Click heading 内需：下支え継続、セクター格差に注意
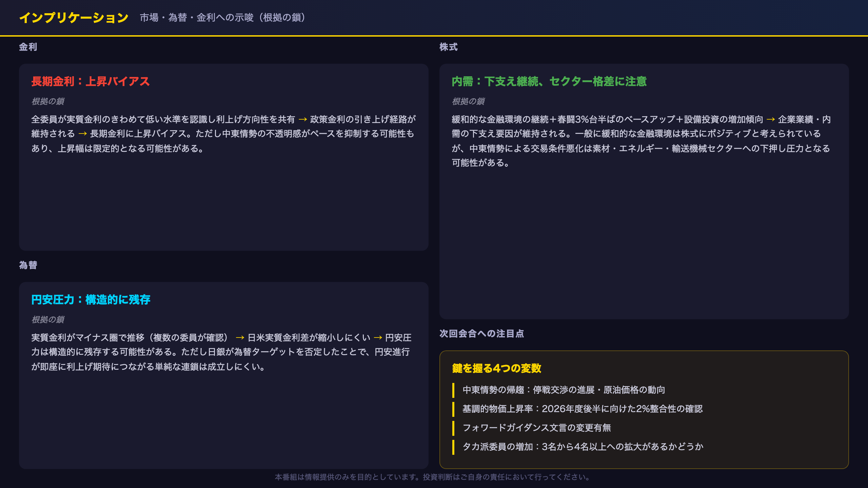Viewport: 868px width, 488px height. pos(549,81)
